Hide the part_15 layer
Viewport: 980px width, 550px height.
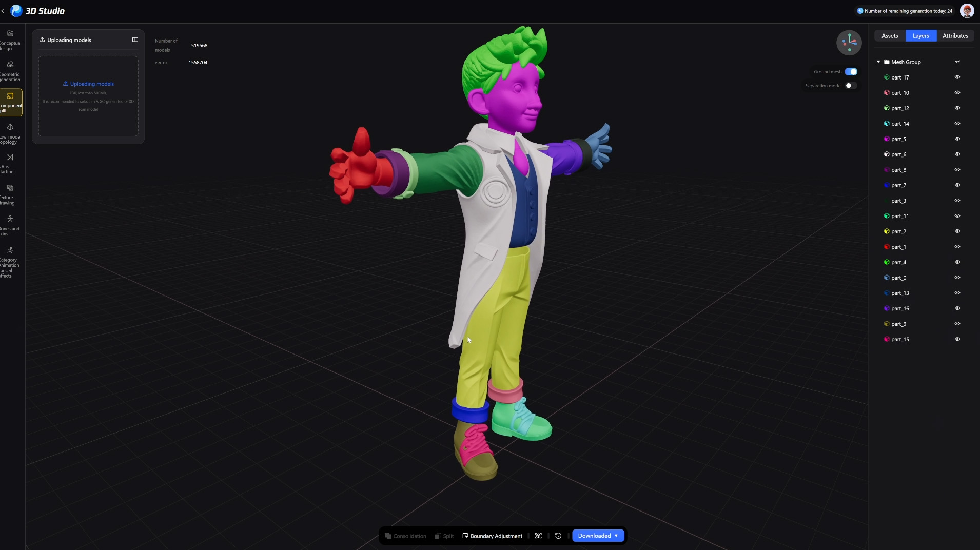pyautogui.click(x=957, y=339)
